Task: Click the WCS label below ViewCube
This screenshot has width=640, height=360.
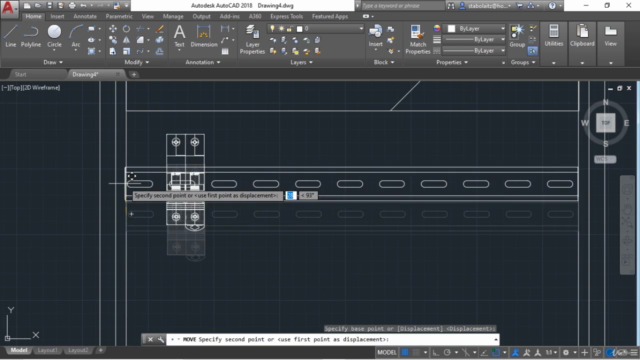Action: tap(605, 159)
